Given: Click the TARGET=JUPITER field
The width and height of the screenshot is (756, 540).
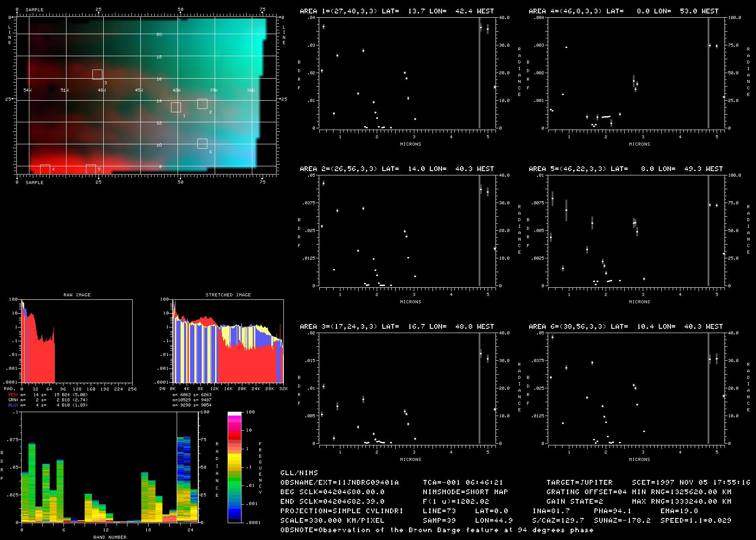Looking at the screenshot, I should click(x=579, y=483).
